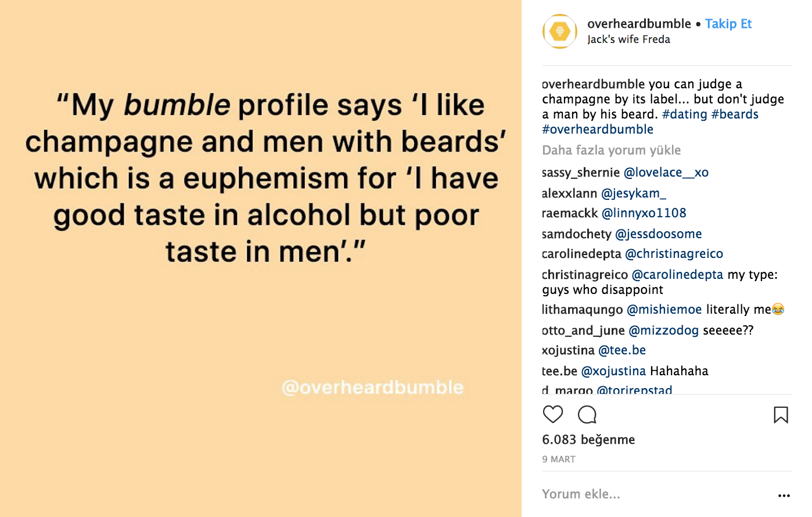Open the three-dot more options menu
812x517 pixels.
[x=784, y=496]
